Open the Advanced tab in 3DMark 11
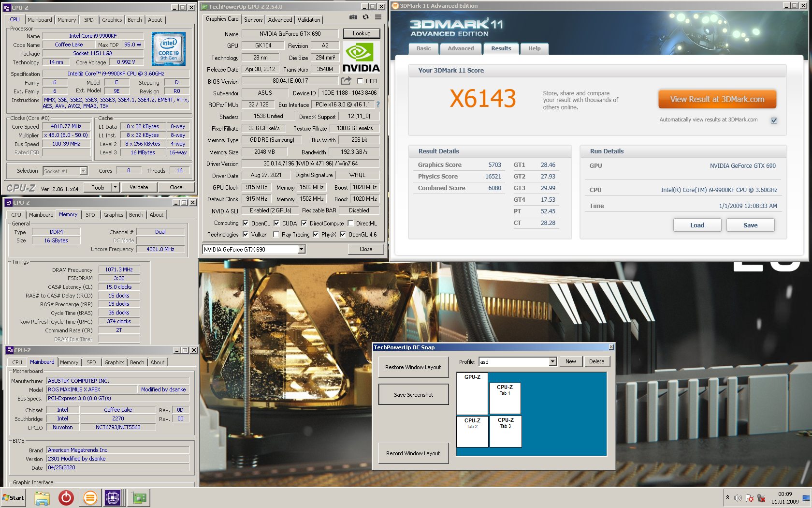Viewport: 812px width, 508px height. [461, 48]
